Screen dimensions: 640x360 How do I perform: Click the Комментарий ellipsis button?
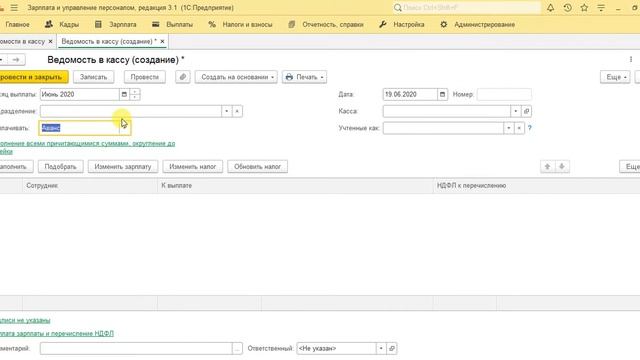[x=237, y=348]
